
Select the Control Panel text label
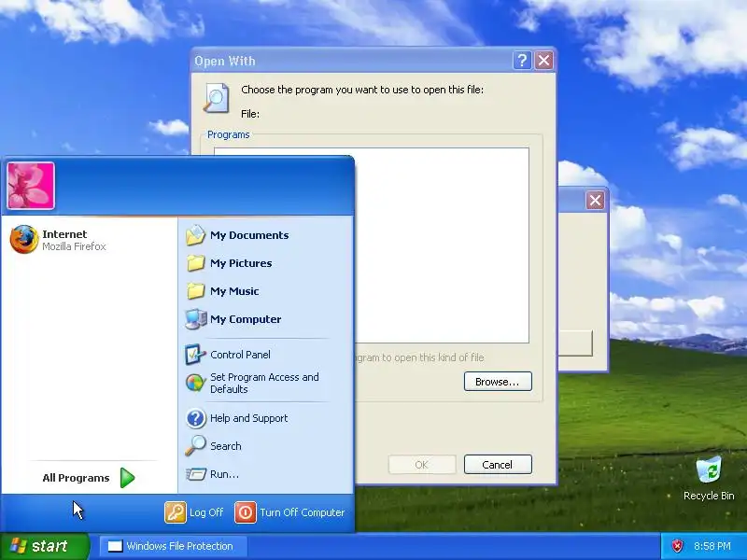(240, 355)
